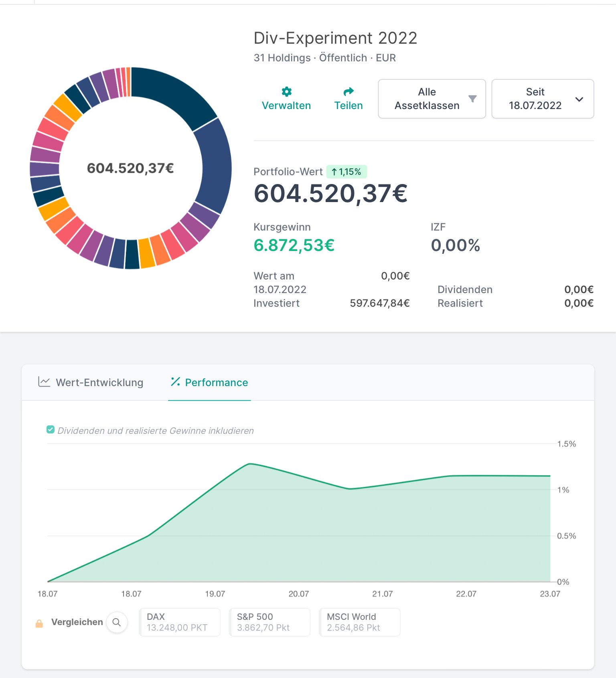Select the Performance tab
Screen dimensions: 616x678
pyautogui.click(x=209, y=383)
